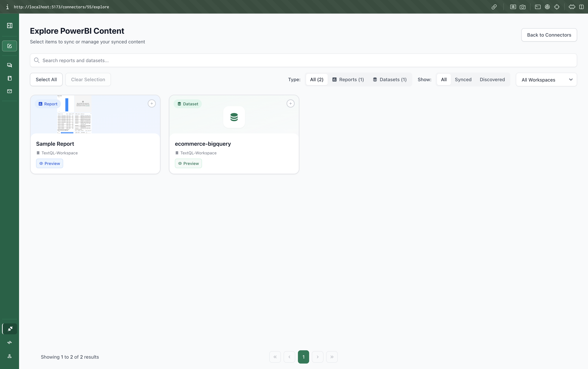Click the search reports and datasets field
The width and height of the screenshot is (588, 369).
point(303,60)
